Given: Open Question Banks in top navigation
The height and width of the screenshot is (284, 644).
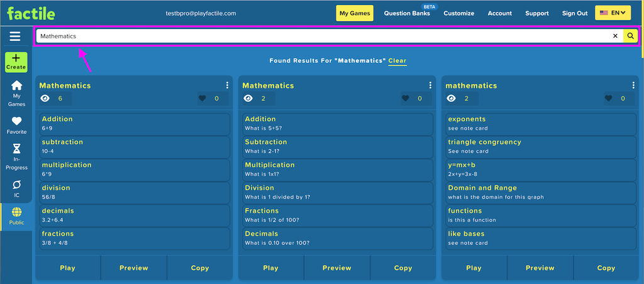Looking at the screenshot, I should pos(407,13).
